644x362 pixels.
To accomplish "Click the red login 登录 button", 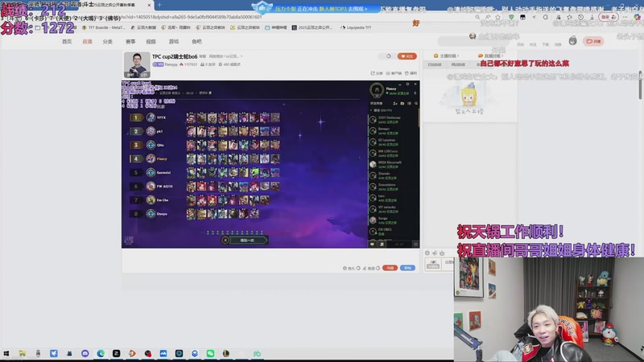I will 609,17.
